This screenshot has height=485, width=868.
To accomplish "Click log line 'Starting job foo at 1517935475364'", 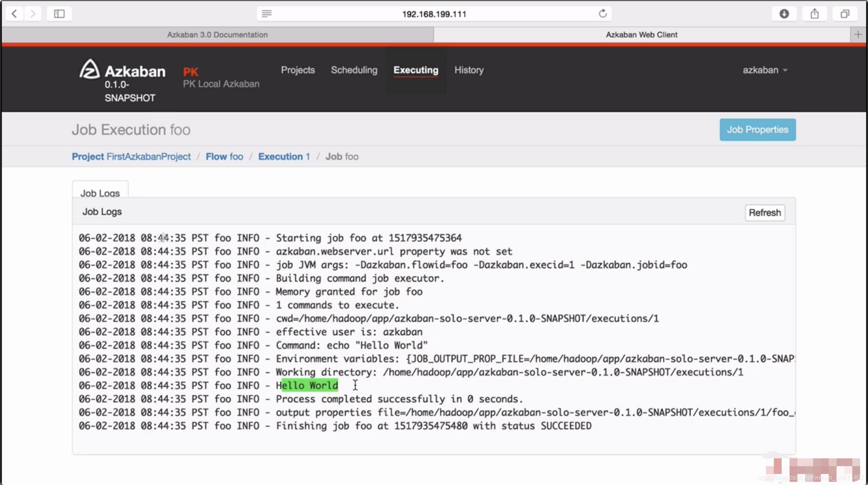I will click(x=270, y=238).
